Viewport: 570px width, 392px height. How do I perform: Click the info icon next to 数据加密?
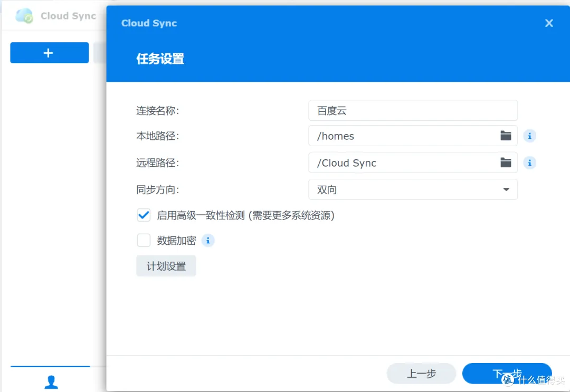click(x=208, y=241)
